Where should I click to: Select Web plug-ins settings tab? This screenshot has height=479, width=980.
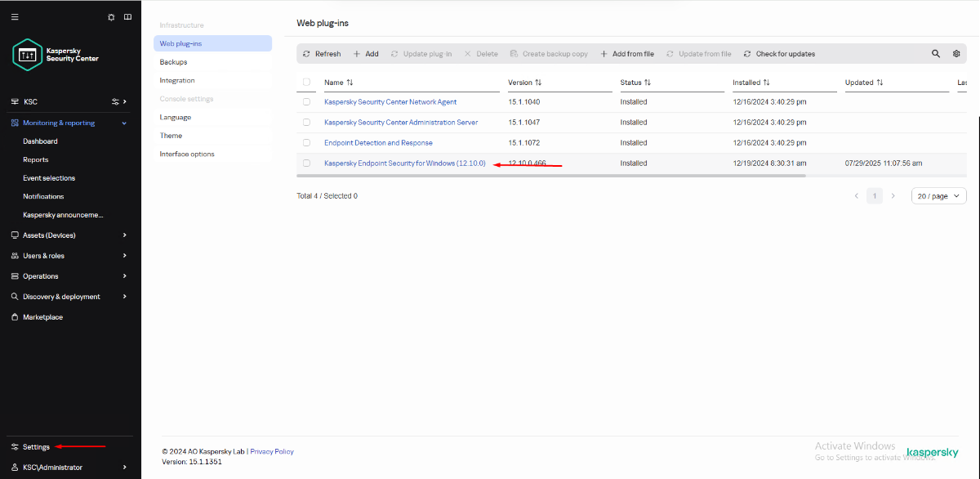coord(212,43)
